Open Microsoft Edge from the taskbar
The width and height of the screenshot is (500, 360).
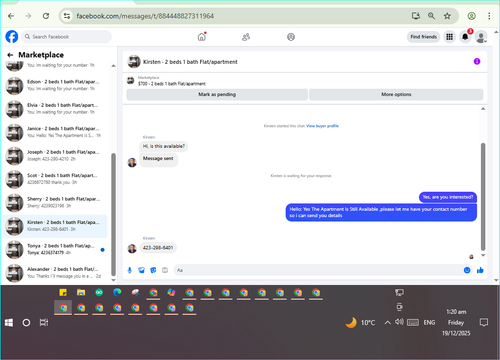[117, 293]
